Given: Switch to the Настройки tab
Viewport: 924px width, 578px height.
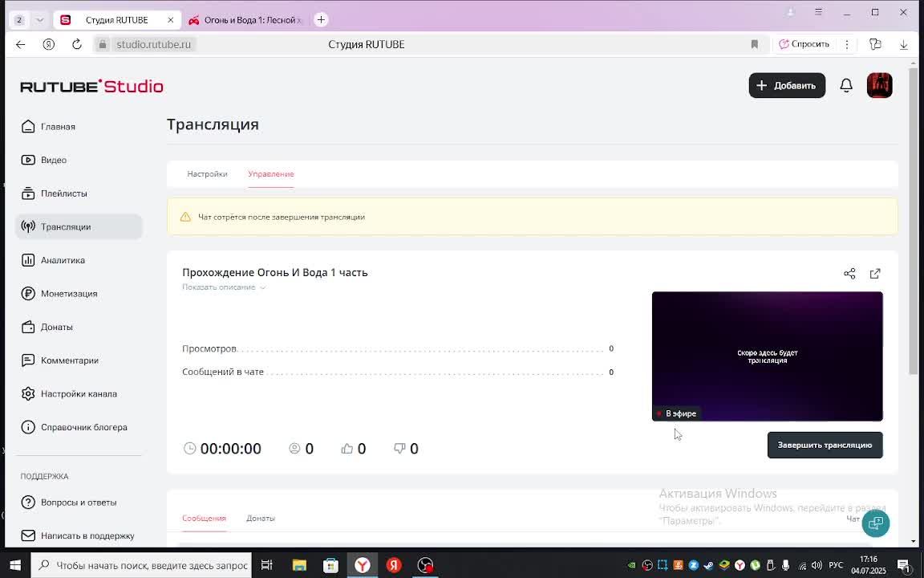Looking at the screenshot, I should tap(208, 174).
